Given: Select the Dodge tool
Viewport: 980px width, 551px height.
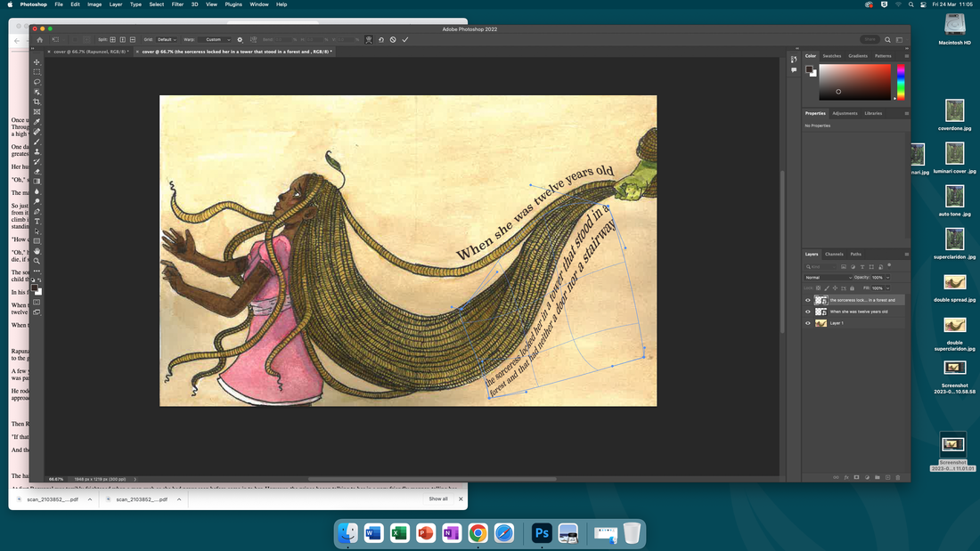Looking at the screenshot, I should 37,201.
